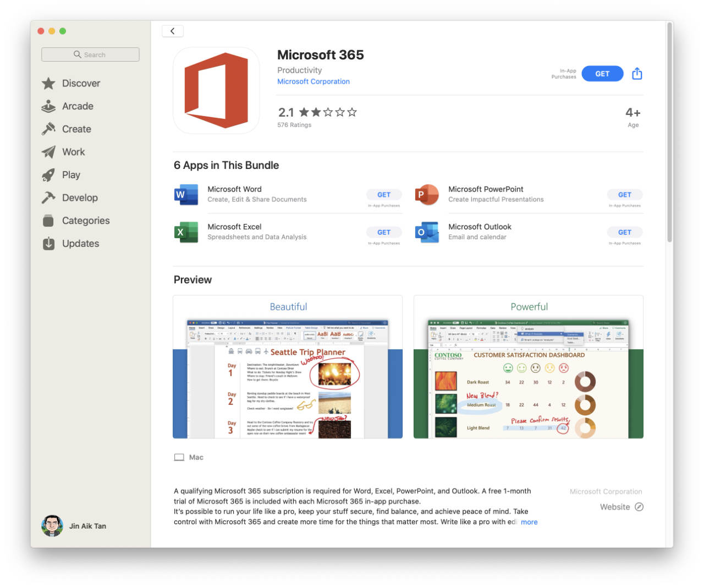Click "Create, Edit & Share Documents" subtitle
This screenshot has height=588, width=704.
[257, 200]
